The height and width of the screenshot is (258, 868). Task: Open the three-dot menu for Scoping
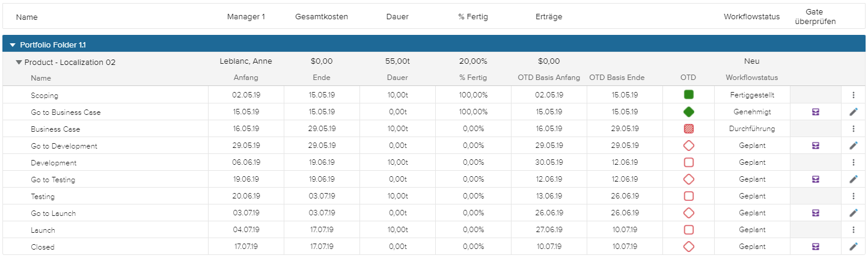point(853,95)
